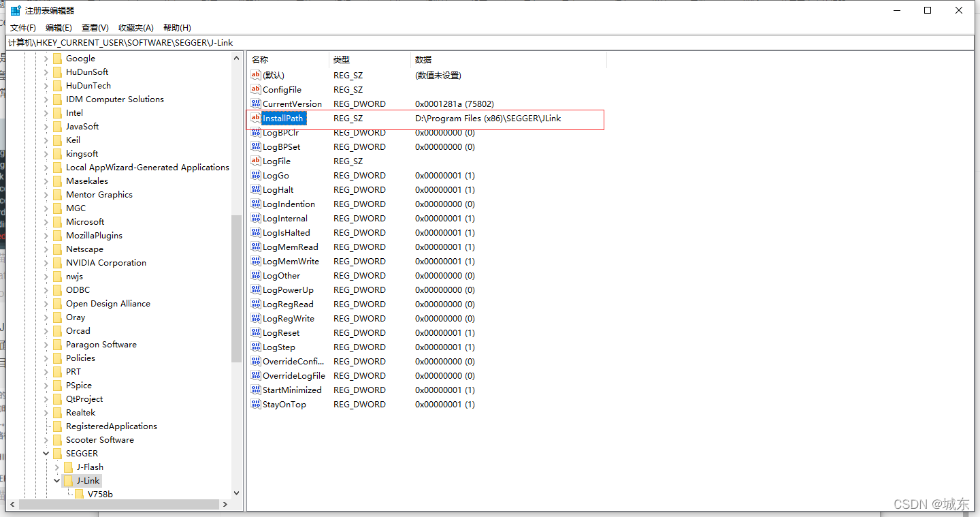Select the RegisteredApplications key
The height and width of the screenshot is (517, 980).
coord(112,426)
